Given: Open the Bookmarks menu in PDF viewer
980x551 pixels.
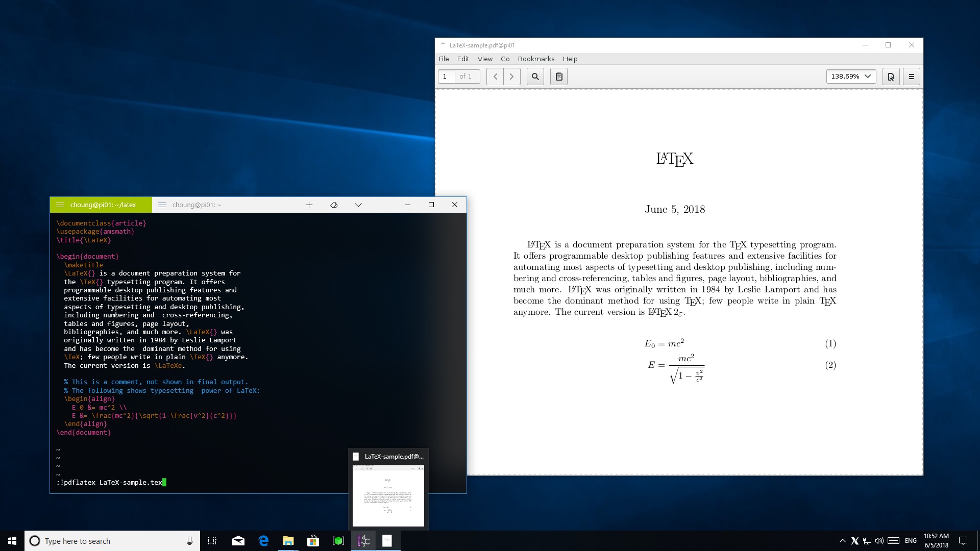Looking at the screenshot, I should [x=536, y=59].
